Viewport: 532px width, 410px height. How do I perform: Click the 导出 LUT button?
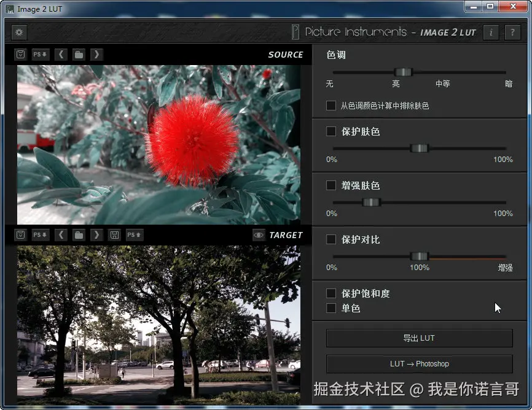click(420, 338)
